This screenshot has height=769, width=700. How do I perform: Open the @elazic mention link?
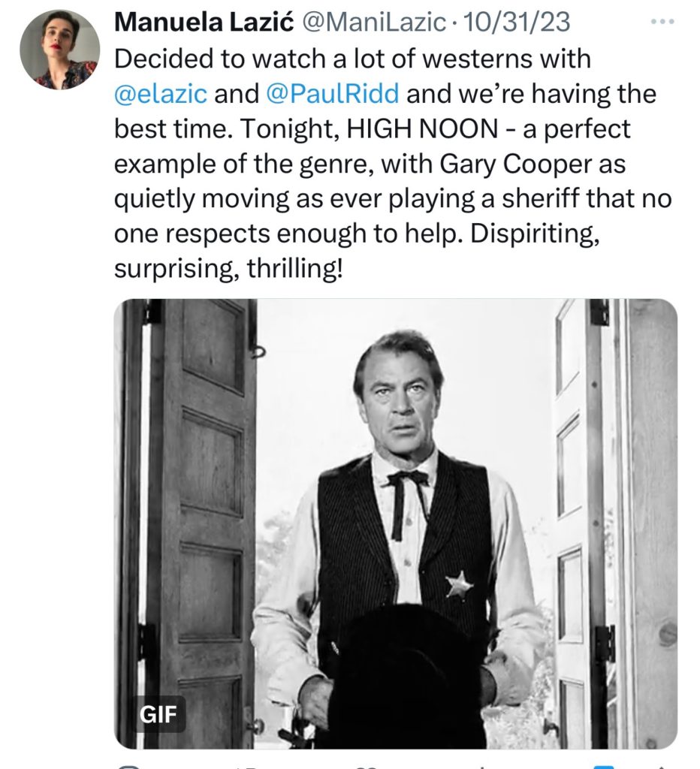pyautogui.click(x=161, y=95)
